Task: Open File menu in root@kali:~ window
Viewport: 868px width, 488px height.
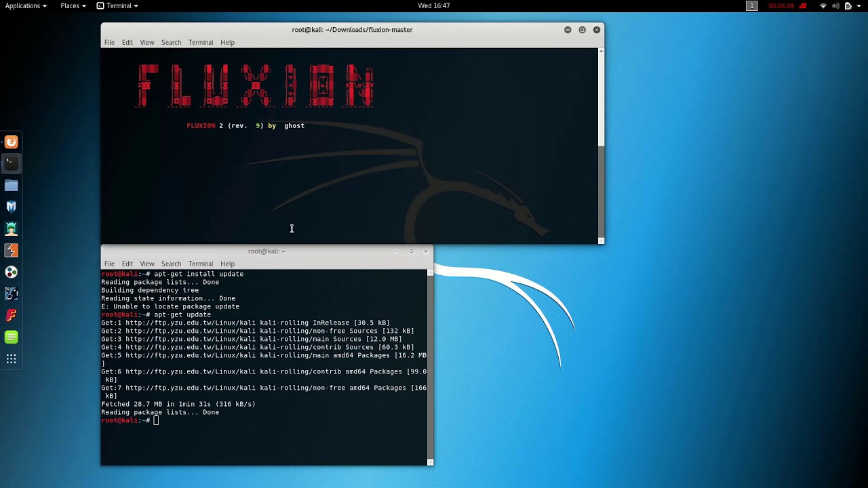Action: [109, 264]
